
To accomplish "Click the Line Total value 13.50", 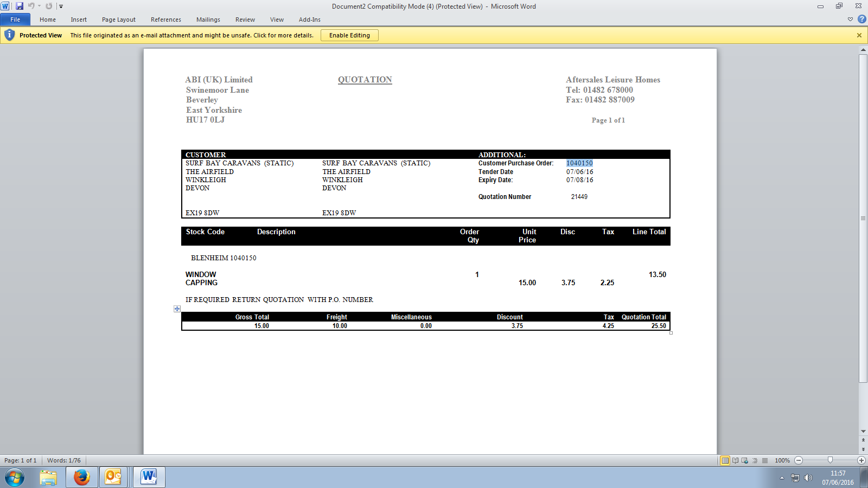I will pyautogui.click(x=658, y=275).
